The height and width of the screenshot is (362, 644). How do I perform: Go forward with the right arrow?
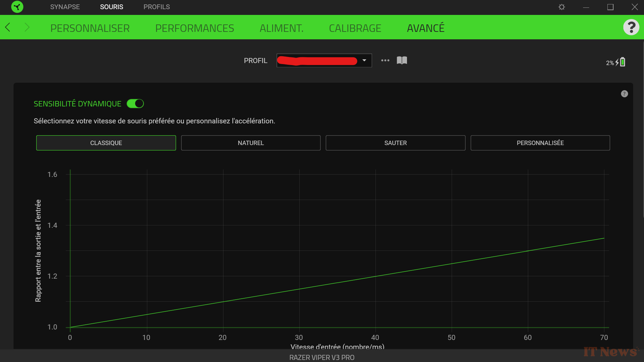(x=27, y=27)
